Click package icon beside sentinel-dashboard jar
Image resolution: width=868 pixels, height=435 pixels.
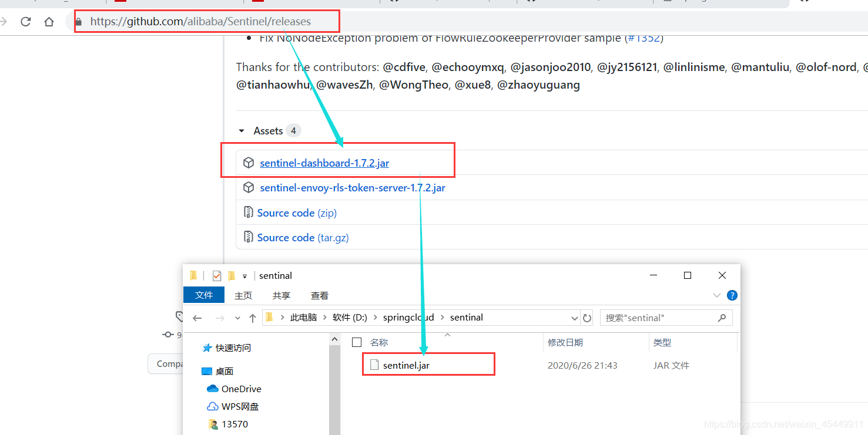pyautogui.click(x=249, y=163)
